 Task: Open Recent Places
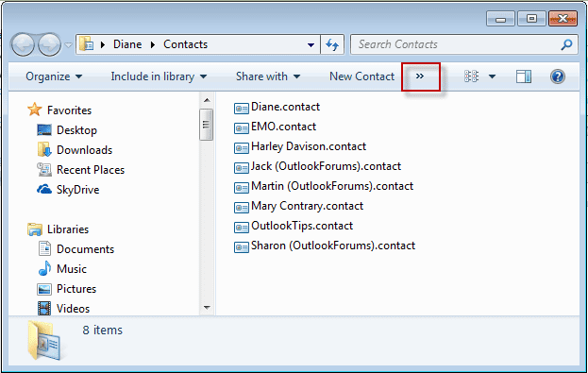[x=91, y=170]
